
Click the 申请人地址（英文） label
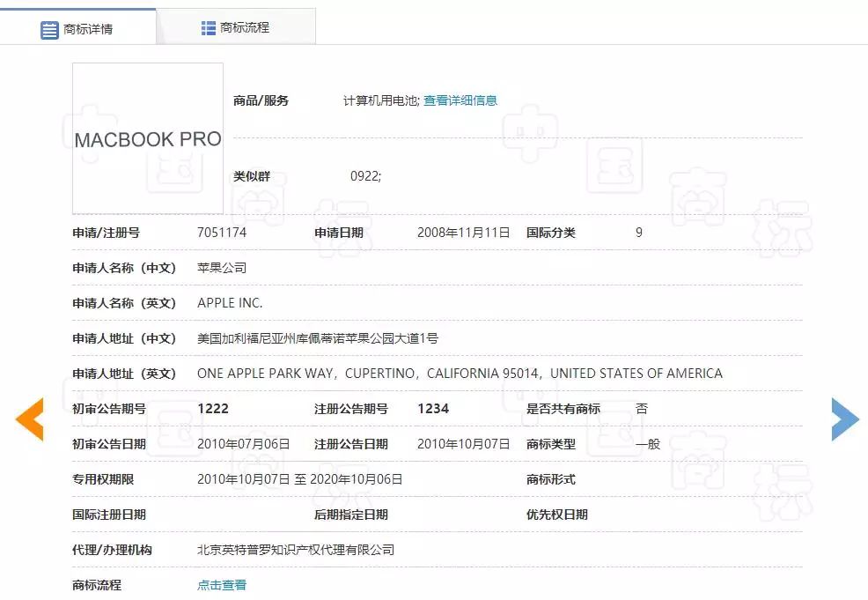click(x=124, y=374)
